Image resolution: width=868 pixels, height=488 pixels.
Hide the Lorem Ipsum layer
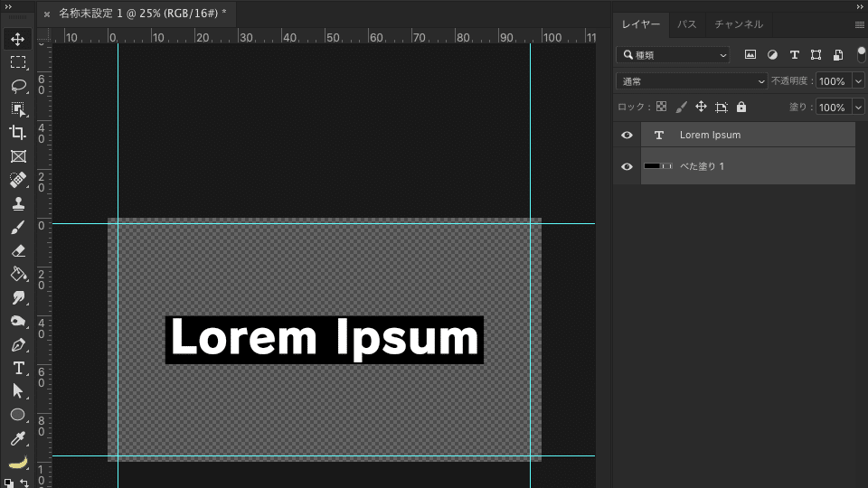point(627,135)
